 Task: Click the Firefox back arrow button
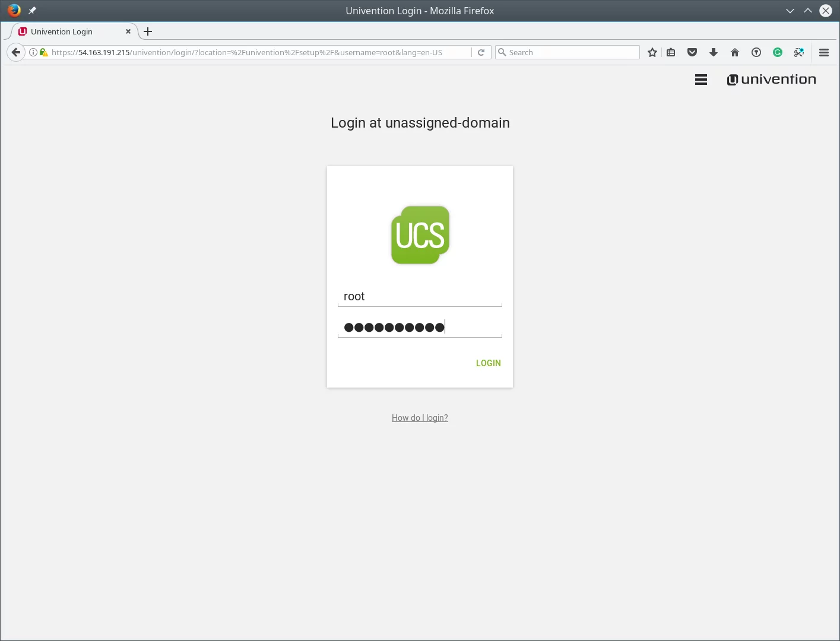tap(16, 52)
